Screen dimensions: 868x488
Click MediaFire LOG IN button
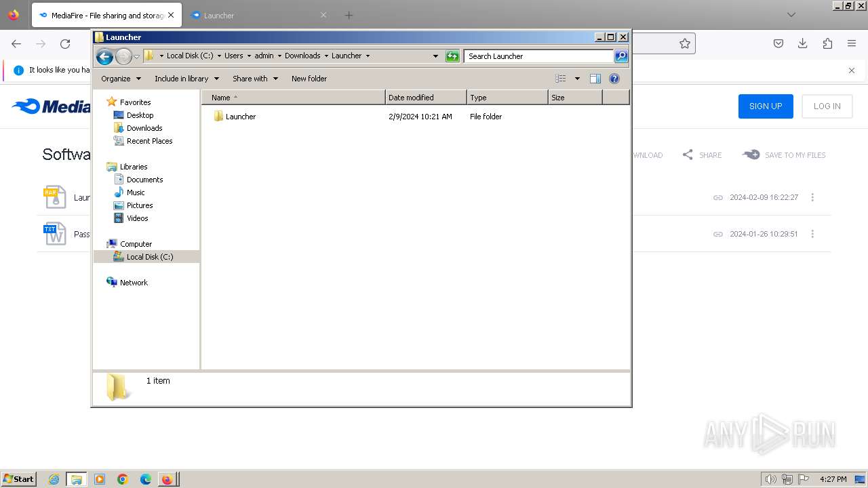pyautogui.click(x=827, y=106)
